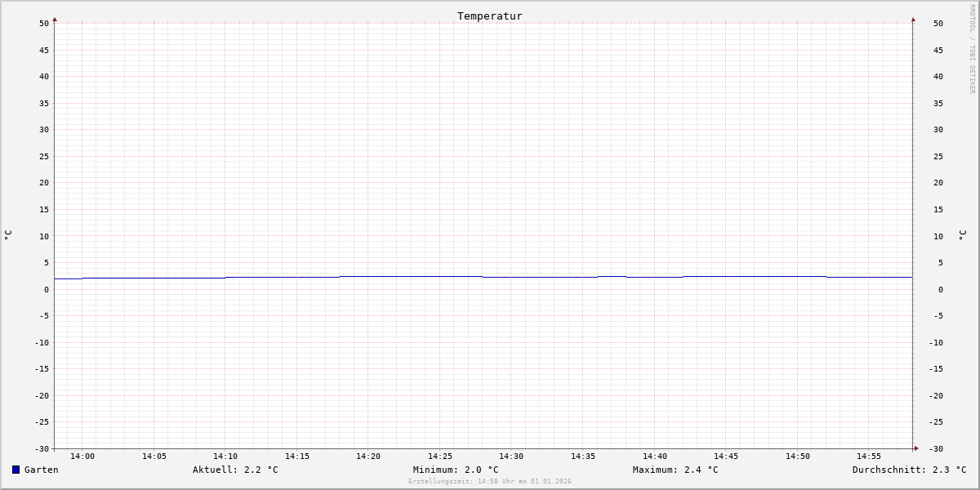The width and height of the screenshot is (980, 490).
Task: Click the left-axis value 40
Action: tap(44, 77)
